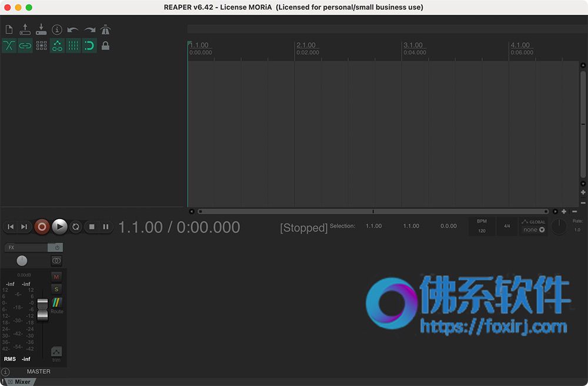Zoom in vertically with plus button
This screenshot has height=386, width=588.
[583, 192]
